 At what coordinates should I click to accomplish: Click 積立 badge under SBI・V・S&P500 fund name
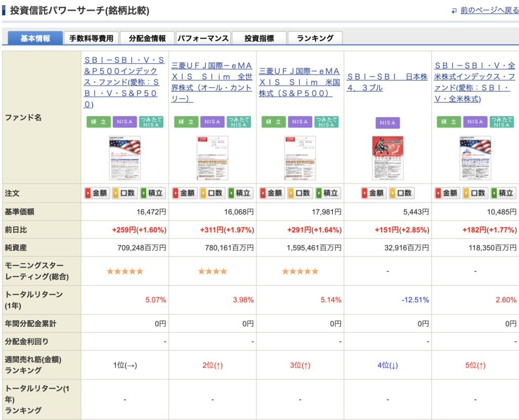99,122
